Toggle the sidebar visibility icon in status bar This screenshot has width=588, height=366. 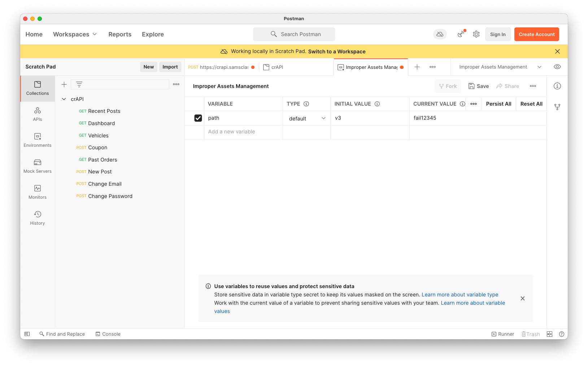(27, 334)
